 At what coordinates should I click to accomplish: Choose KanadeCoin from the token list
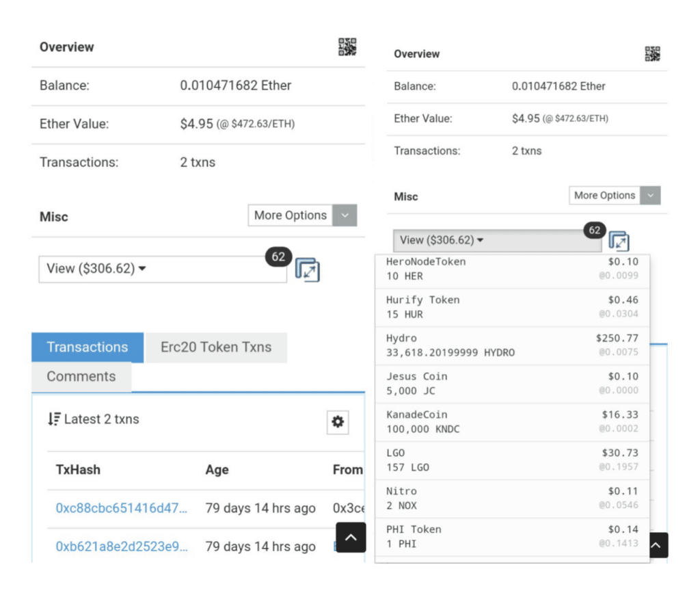pyautogui.click(x=512, y=422)
